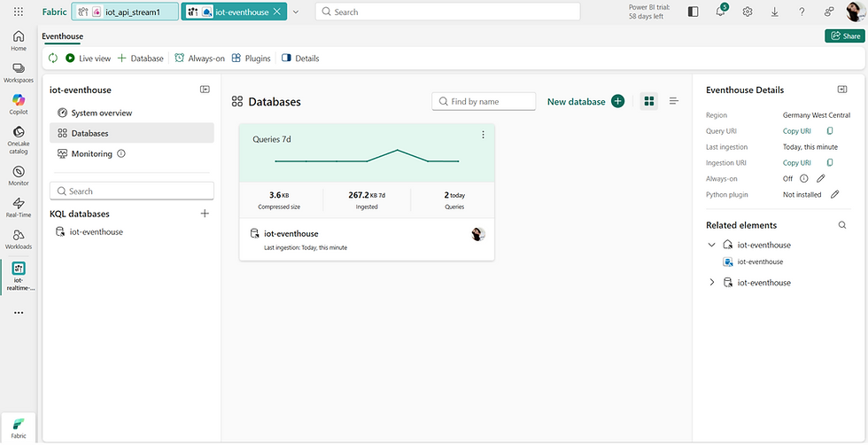Edit the Always-on setting pencil
868x445 pixels.
click(x=821, y=178)
